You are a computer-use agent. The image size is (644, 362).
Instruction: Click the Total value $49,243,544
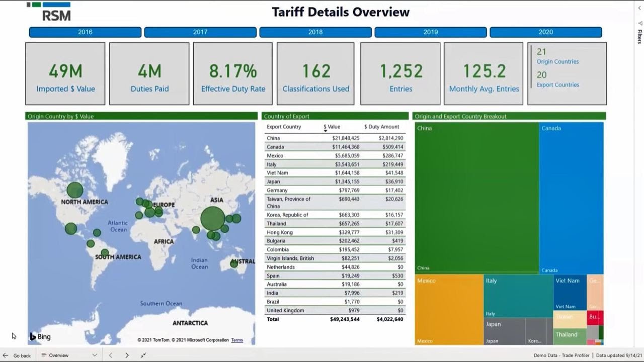coord(345,319)
